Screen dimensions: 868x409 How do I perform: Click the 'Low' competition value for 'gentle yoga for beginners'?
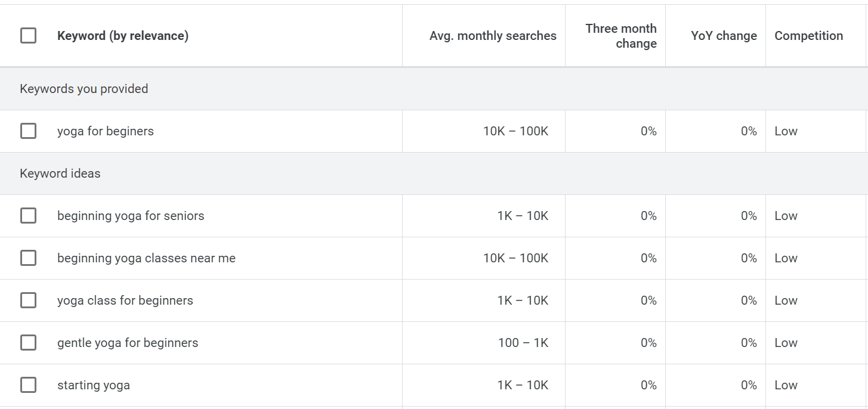coord(786,342)
